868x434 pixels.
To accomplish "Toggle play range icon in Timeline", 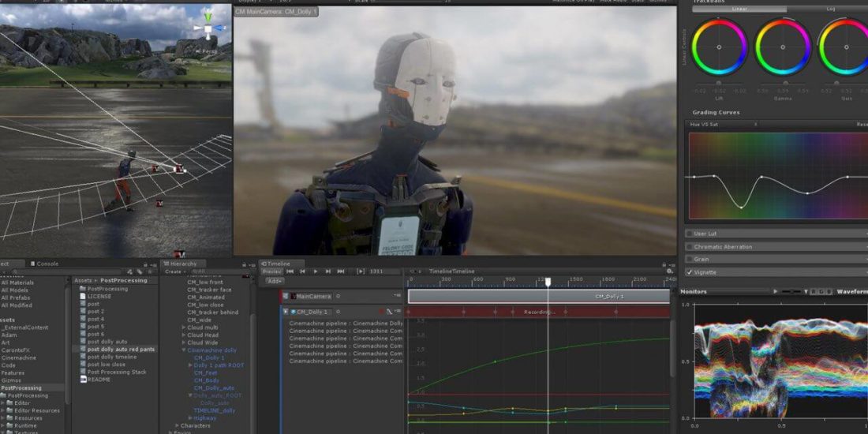I will coord(361,271).
